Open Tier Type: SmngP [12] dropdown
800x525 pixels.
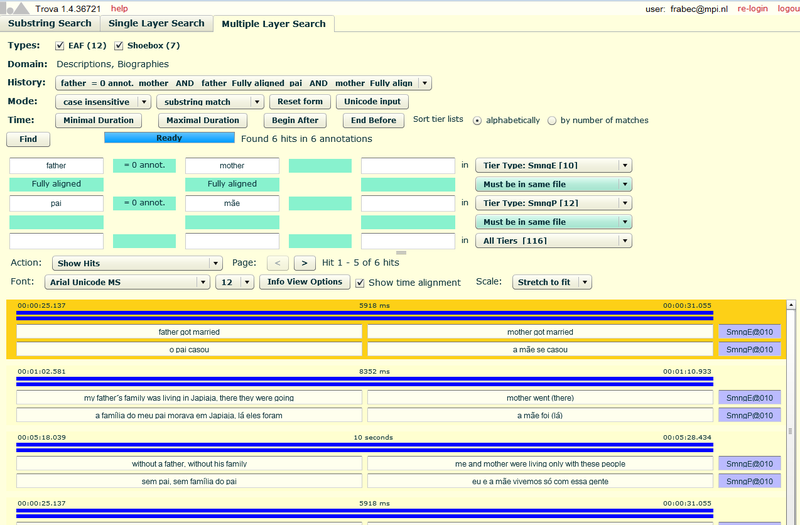click(x=554, y=203)
